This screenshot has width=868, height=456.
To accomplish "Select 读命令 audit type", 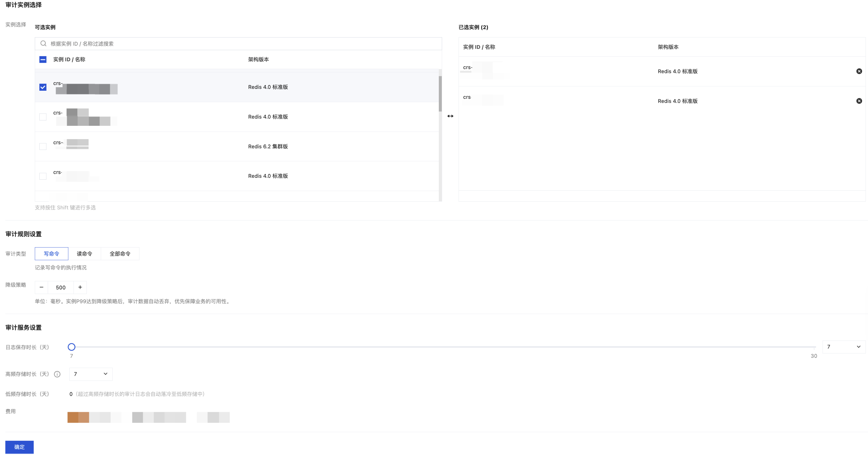I will (x=84, y=254).
